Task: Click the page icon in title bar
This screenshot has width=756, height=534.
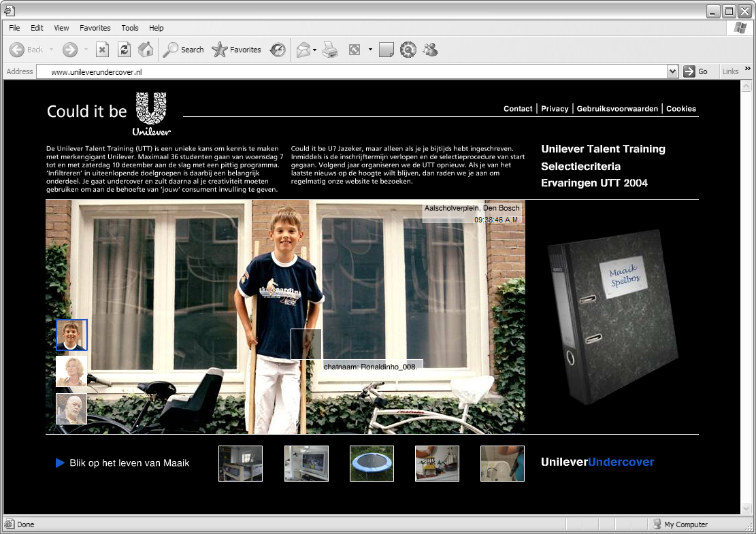Action: click(x=9, y=10)
